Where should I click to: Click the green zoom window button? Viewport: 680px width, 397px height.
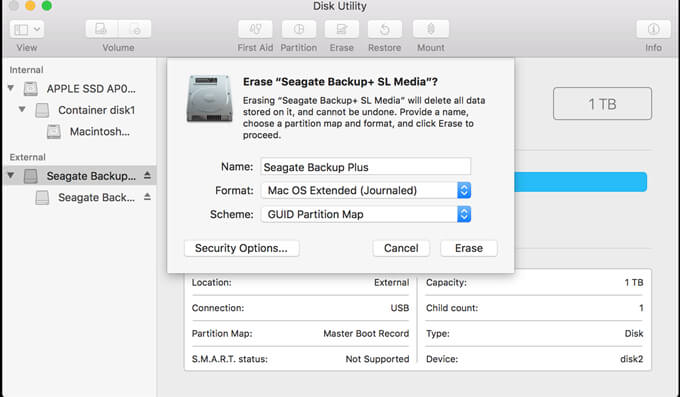tap(46, 6)
